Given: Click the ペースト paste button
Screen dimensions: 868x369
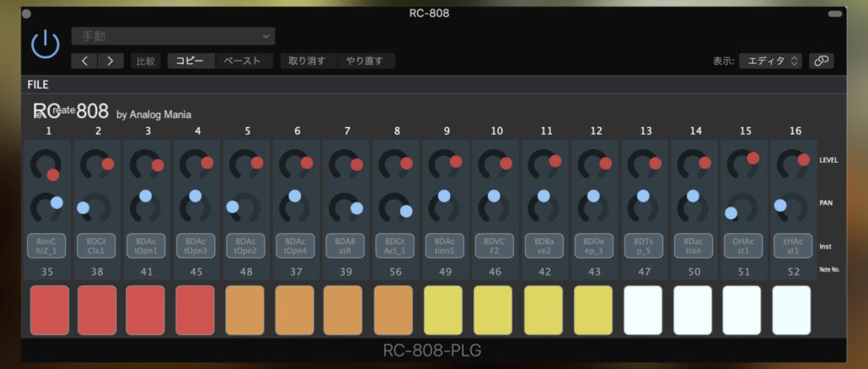Looking at the screenshot, I should 243,61.
